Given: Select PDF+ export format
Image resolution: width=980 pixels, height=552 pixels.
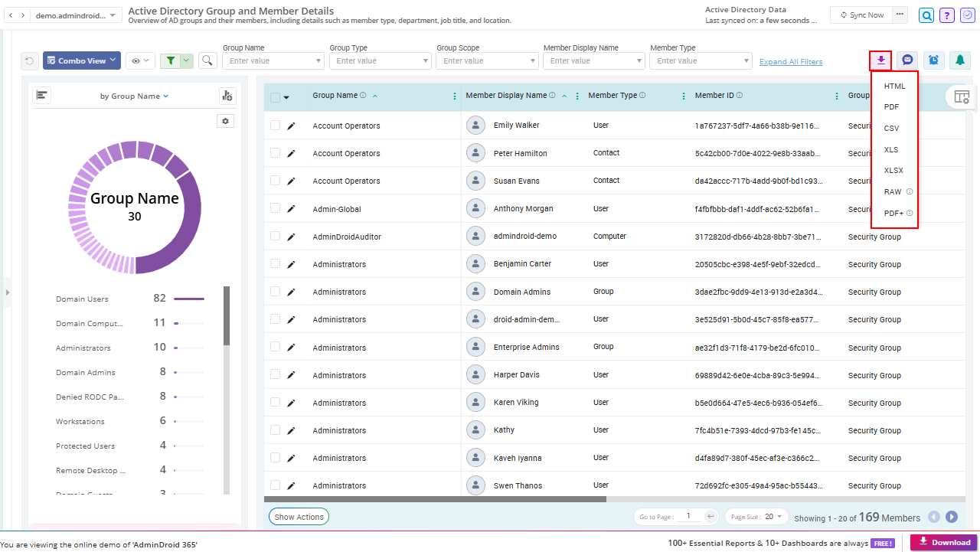Looking at the screenshot, I should pyautogui.click(x=894, y=213).
